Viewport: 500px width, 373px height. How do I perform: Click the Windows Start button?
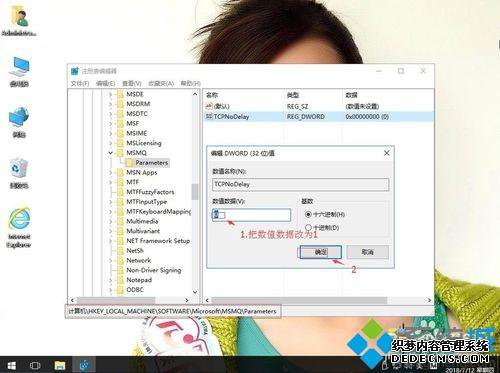click(x=12, y=365)
